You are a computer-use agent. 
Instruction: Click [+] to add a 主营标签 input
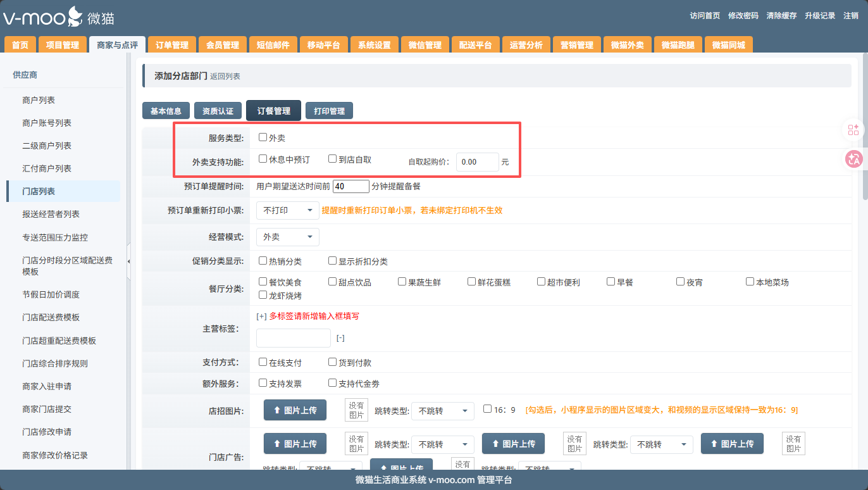pyautogui.click(x=261, y=316)
